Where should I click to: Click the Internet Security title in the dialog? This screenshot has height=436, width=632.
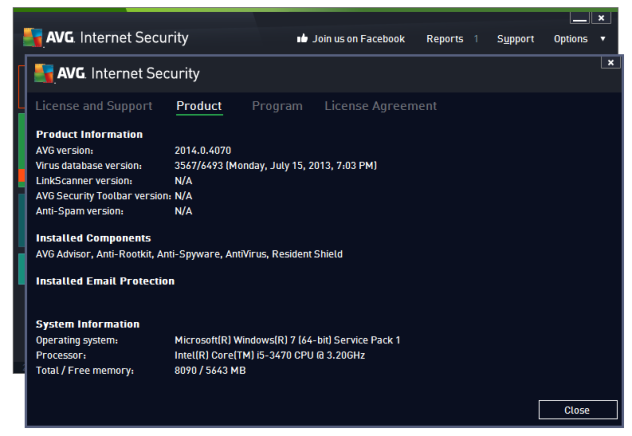point(145,73)
